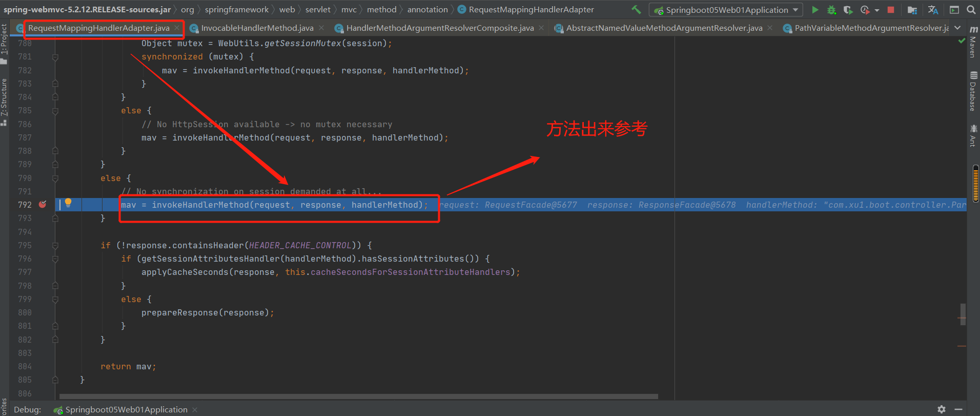
Task: Click HEADER_CACHE_CONTROL constant on line 795
Action: pyautogui.click(x=300, y=245)
